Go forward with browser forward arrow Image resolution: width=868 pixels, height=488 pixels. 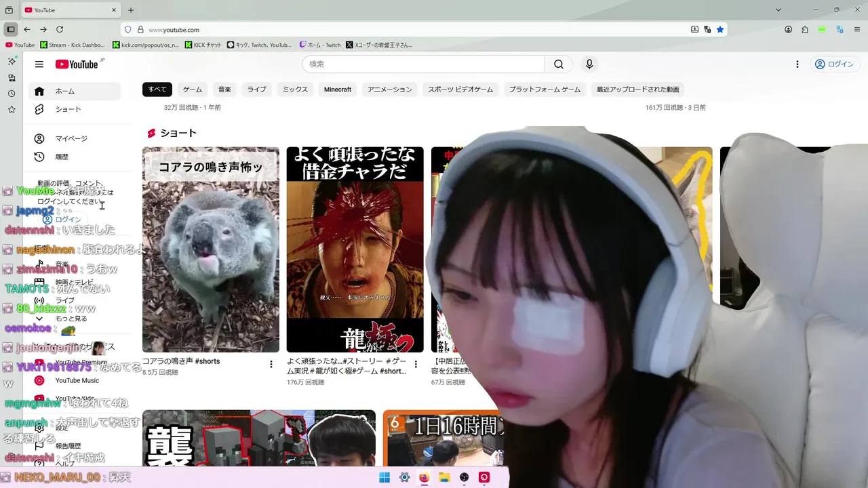click(43, 30)
